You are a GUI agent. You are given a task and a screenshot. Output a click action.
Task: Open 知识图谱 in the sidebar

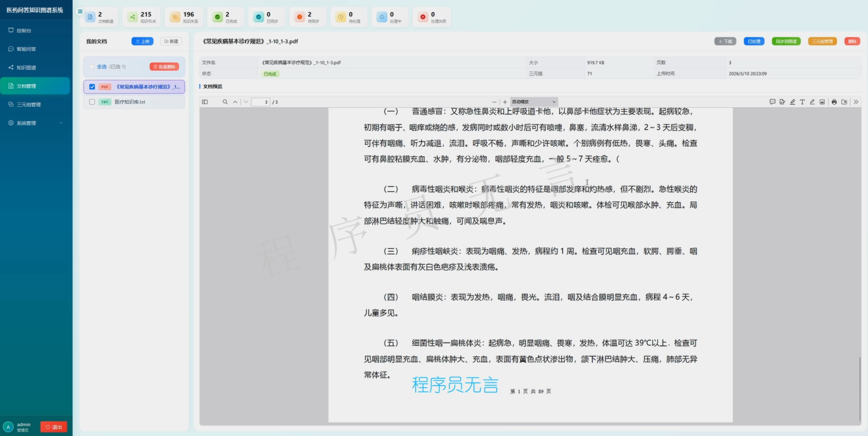point(26,68)
